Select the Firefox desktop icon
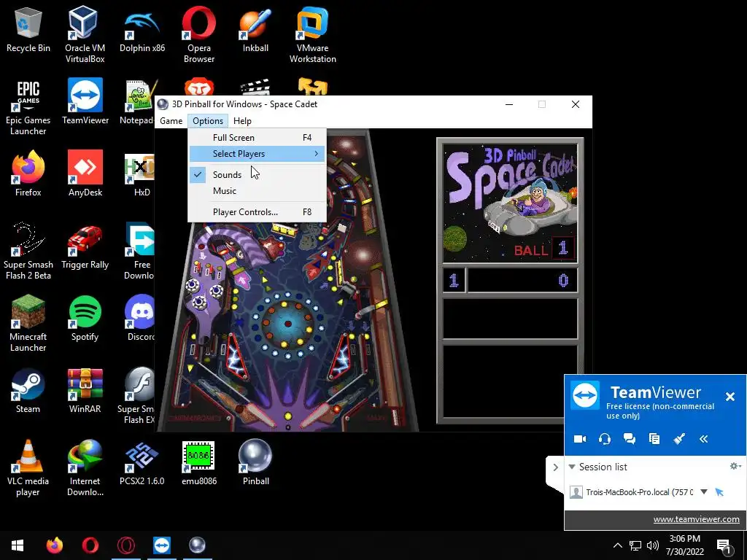Image resolution: width=747 pixels, height=560 pixels. (28, 174)
